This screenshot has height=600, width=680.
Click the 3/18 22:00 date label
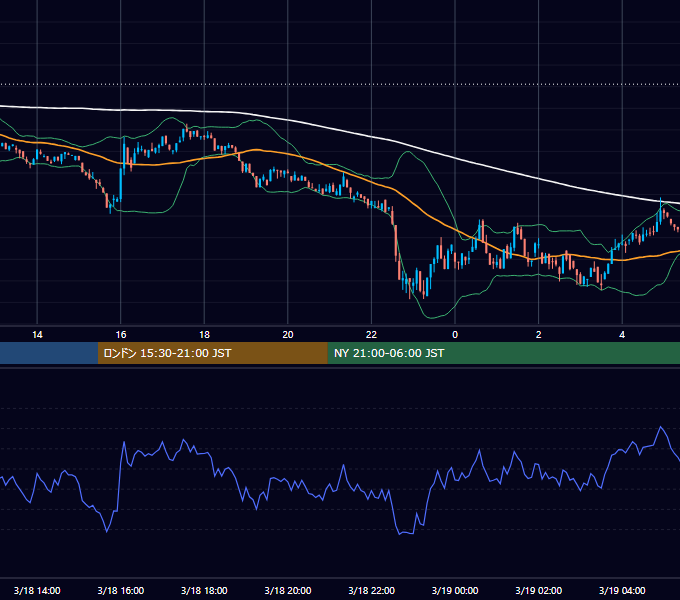[x=371, y=590]
